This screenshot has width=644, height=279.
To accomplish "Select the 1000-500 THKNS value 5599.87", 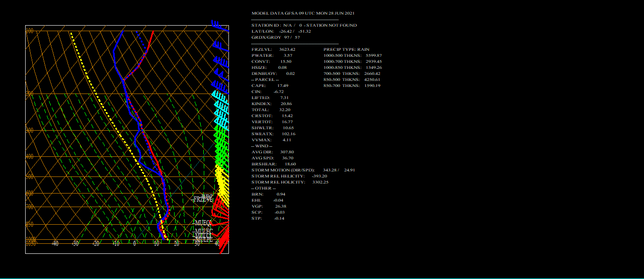I will tap(374, 55).
